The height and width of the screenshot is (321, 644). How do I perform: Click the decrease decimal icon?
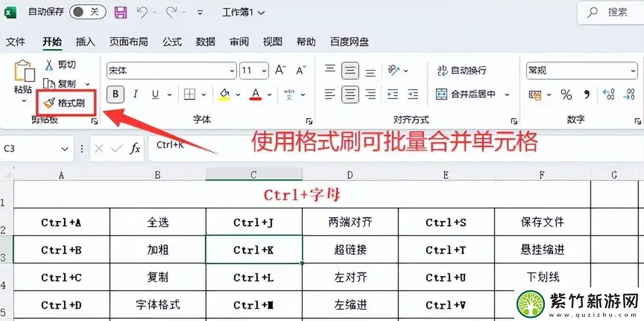pos(629,95)
